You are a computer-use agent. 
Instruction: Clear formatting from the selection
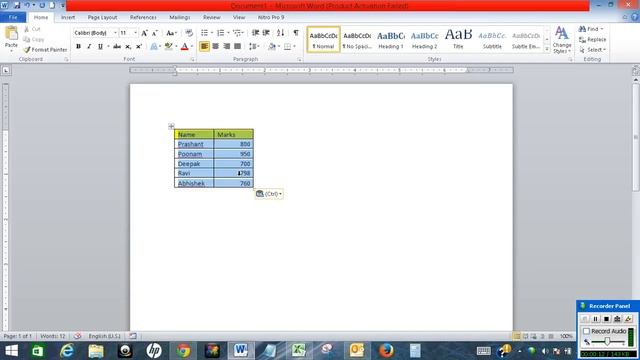[189, 33]
